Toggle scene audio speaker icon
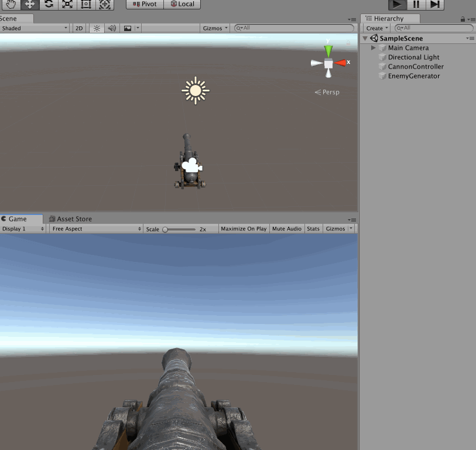The width and height of the screenshot is (476, 450). [x=111, y=28]
